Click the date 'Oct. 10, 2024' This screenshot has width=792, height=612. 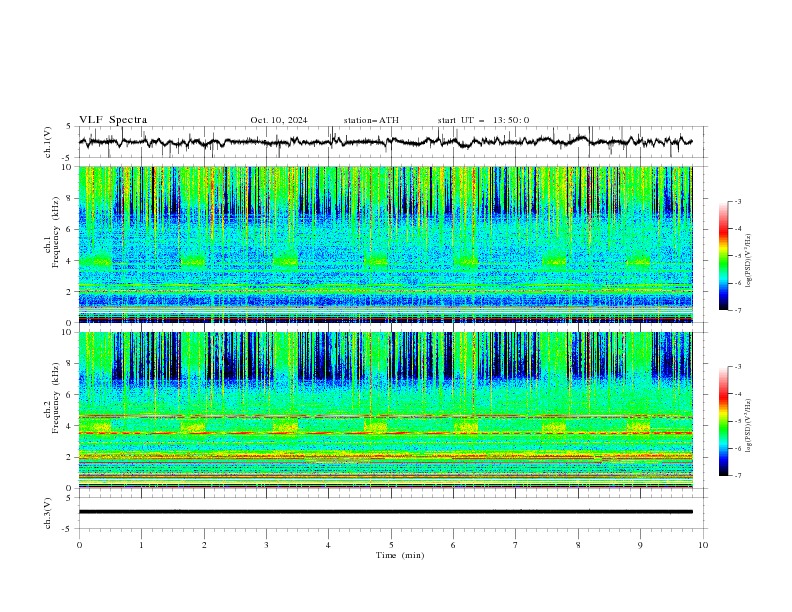(279, 120)
